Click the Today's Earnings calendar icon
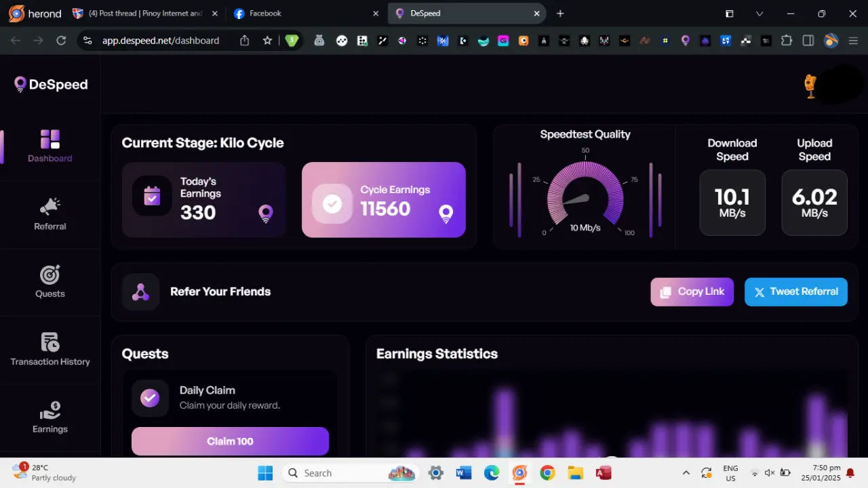 (x=152, y=196)
